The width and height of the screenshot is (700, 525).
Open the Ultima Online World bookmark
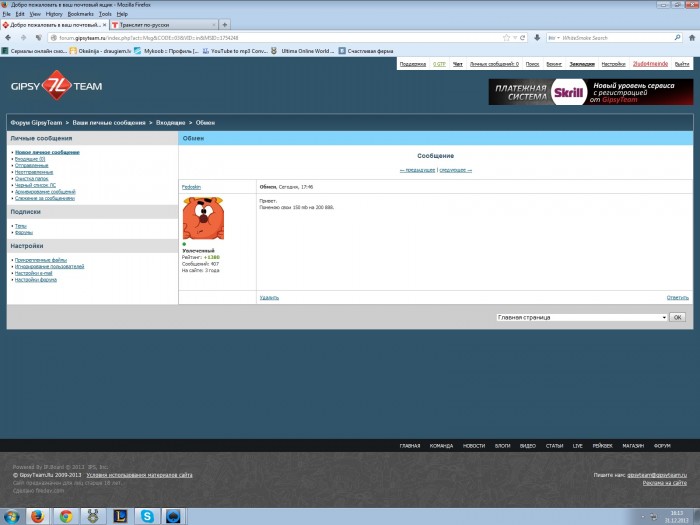pyautogui.click(x=303, y=51)
